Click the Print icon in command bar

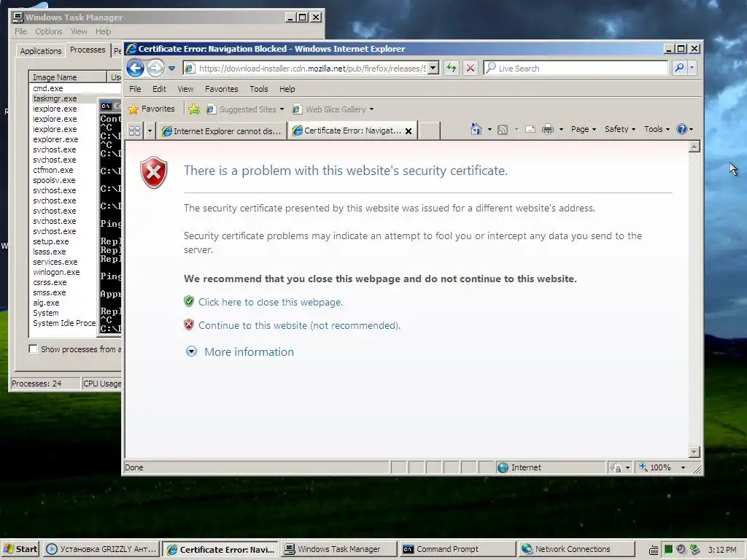pos(548,129)
